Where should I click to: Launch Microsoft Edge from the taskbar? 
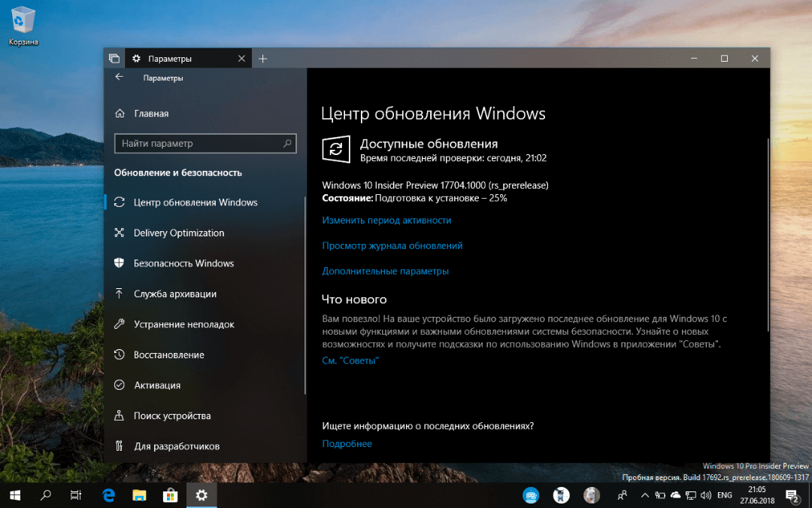pos(108,495)
